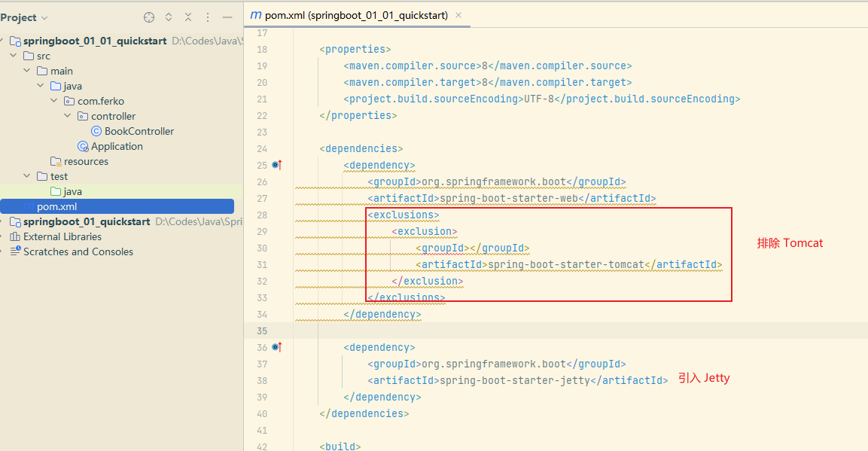Viewport: 868px width, 451px height.
Task: Click Scratches and Consoles icon
Action: 16,251
